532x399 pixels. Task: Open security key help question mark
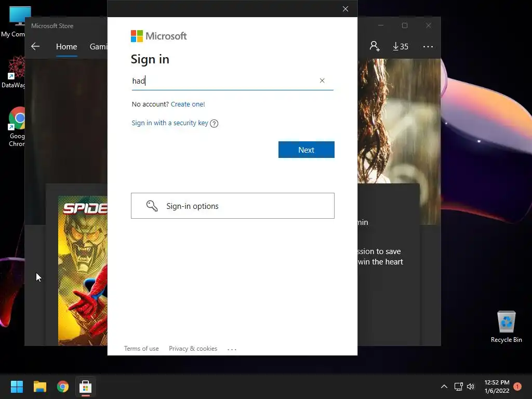[214, 124]
